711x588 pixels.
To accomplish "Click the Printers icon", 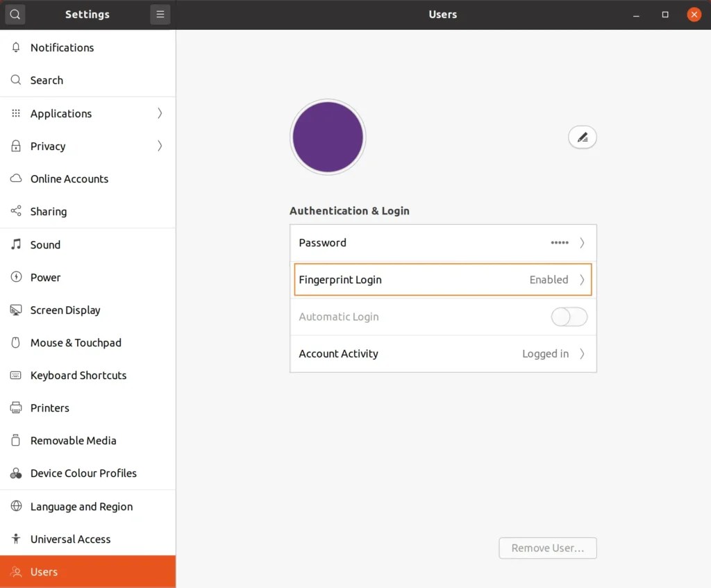I will [15, 408].
